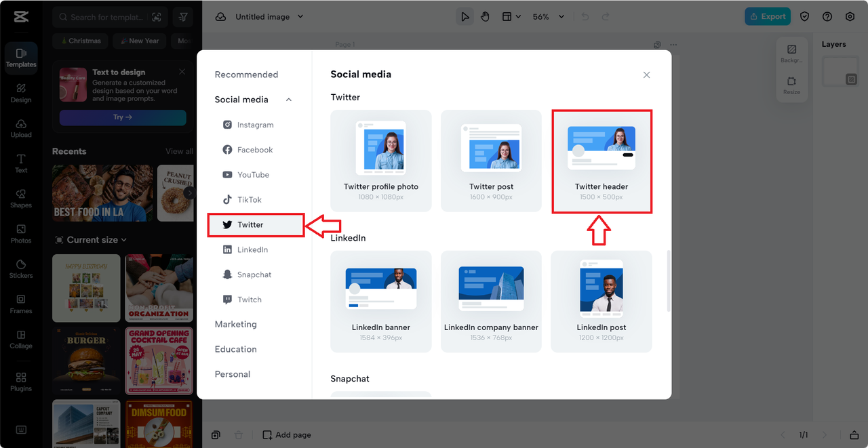Open the settings hexagon icon
This screenshot has width=868, height=448.
(x=850, y=17)
